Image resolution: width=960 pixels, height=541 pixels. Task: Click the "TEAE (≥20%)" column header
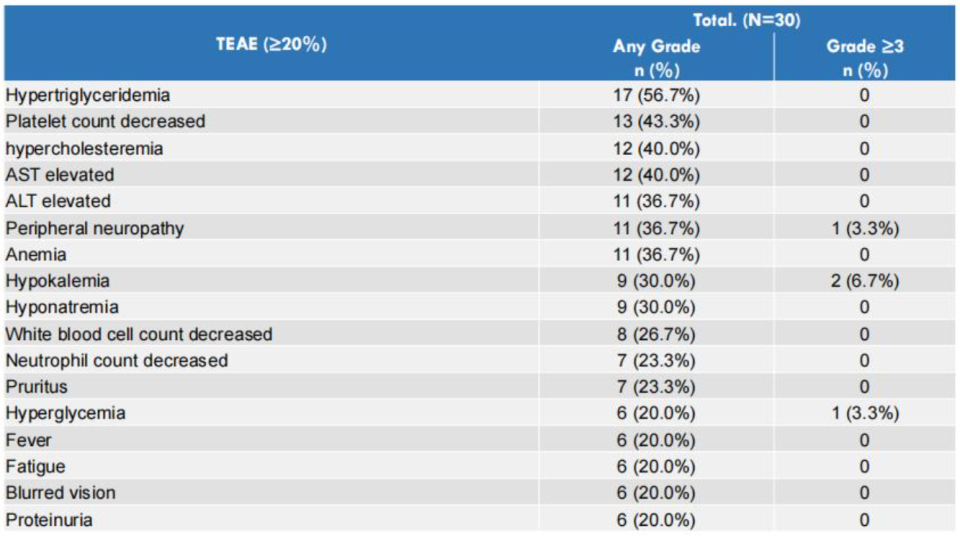pyautogui.click(x=273, y=44)
